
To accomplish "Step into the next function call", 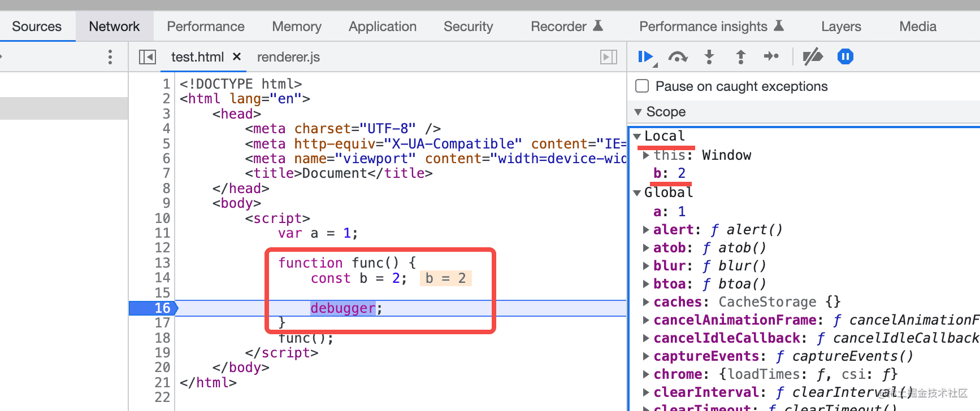I will point(709,57).
